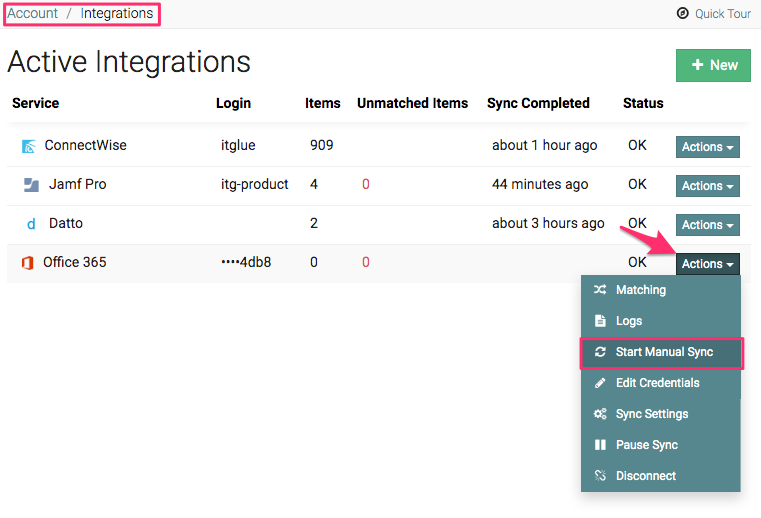
Task: Click the Datto service icon
Action: [x=30, y=224]
